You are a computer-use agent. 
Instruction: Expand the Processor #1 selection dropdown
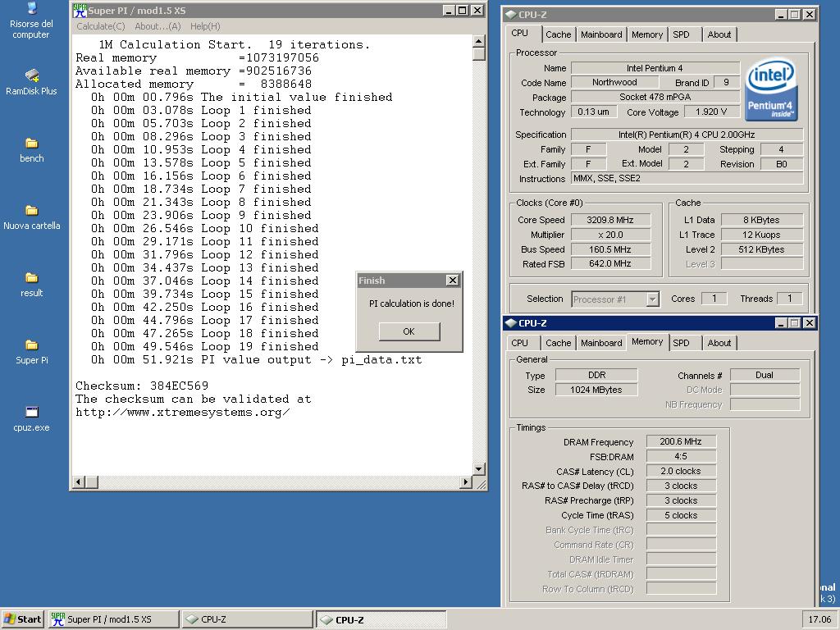pos(652,299)
